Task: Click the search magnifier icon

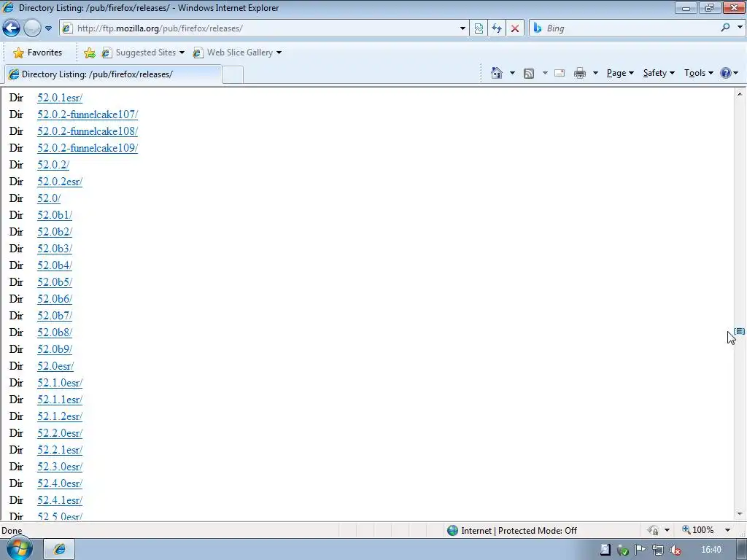Action: click(x=725, y=28)
